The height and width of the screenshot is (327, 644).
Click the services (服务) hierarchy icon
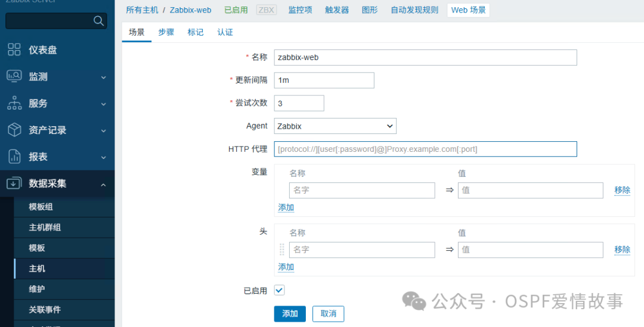(14, 103)
